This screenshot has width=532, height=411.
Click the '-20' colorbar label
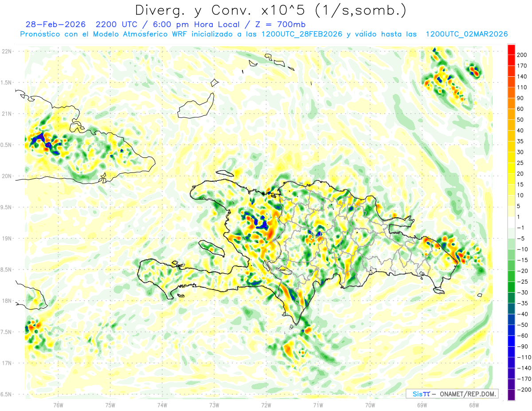522,271
